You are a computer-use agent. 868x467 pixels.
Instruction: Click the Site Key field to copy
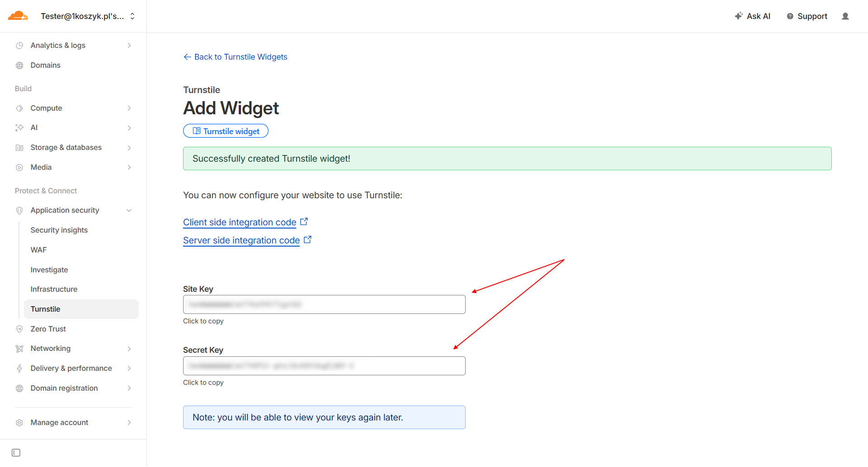pos(324,304)
